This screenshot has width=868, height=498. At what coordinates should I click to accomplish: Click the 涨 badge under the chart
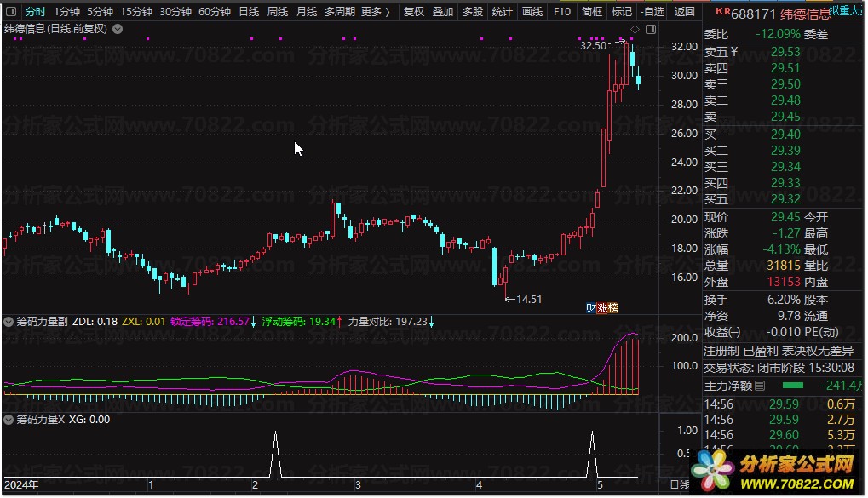602,308
